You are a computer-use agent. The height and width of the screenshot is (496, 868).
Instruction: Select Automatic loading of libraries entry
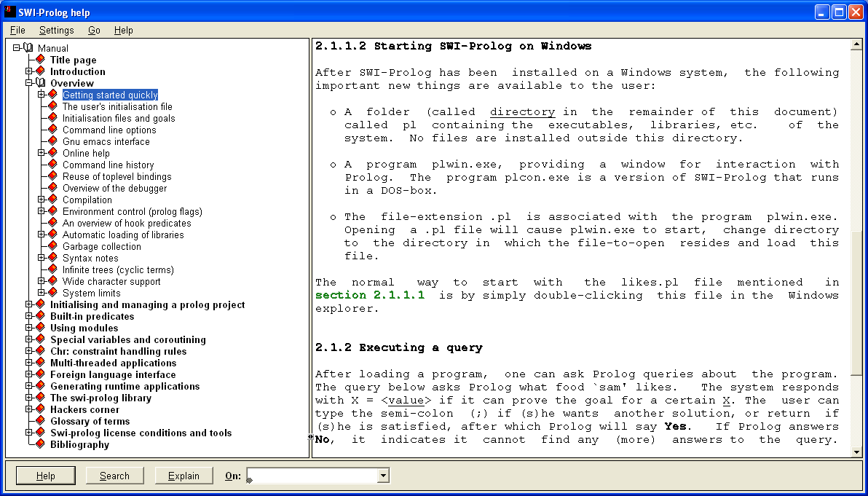point(123,234)
